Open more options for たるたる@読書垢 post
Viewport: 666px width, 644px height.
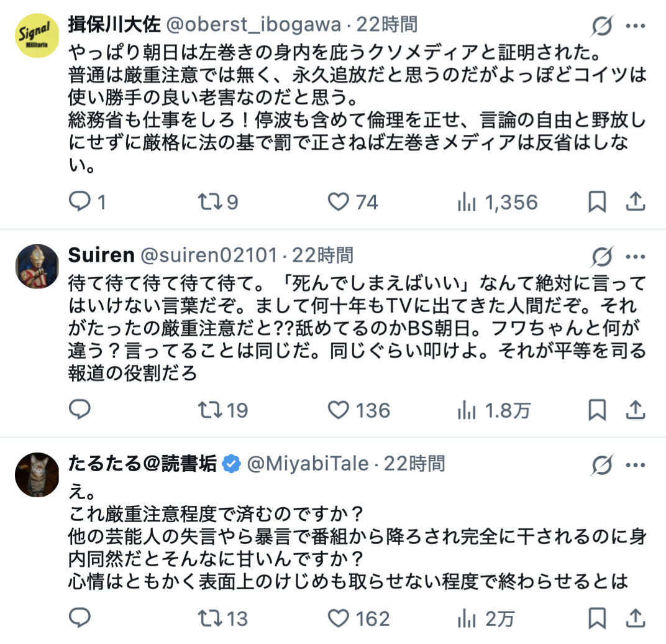(634, 465)
